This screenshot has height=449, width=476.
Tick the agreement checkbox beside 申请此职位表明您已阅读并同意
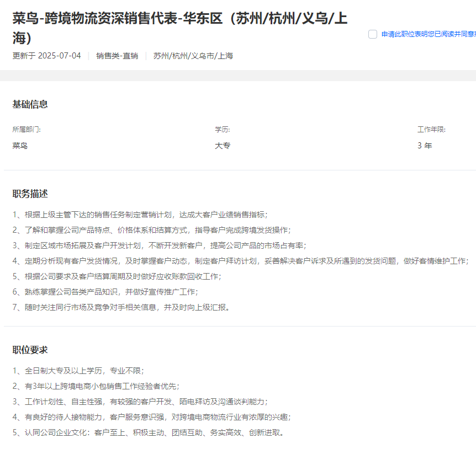(373, 34)
